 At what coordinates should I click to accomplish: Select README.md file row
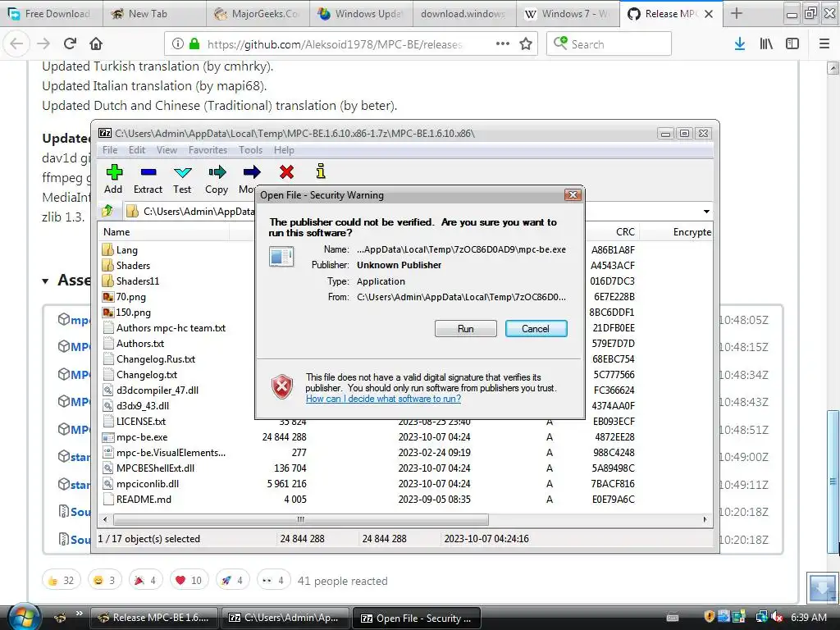(x=406, y=499)
